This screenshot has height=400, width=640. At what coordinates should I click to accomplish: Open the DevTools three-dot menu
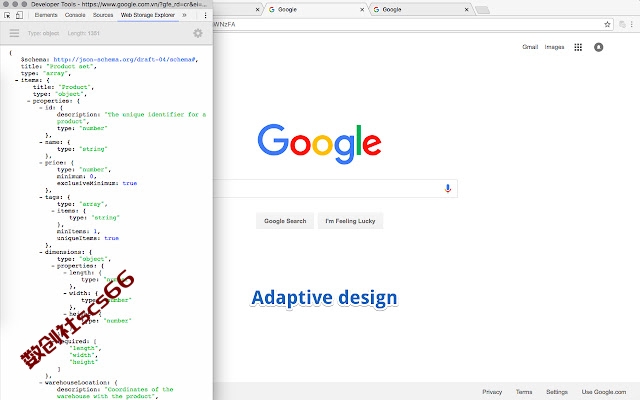pyautogui.click(x=205, y=15)
